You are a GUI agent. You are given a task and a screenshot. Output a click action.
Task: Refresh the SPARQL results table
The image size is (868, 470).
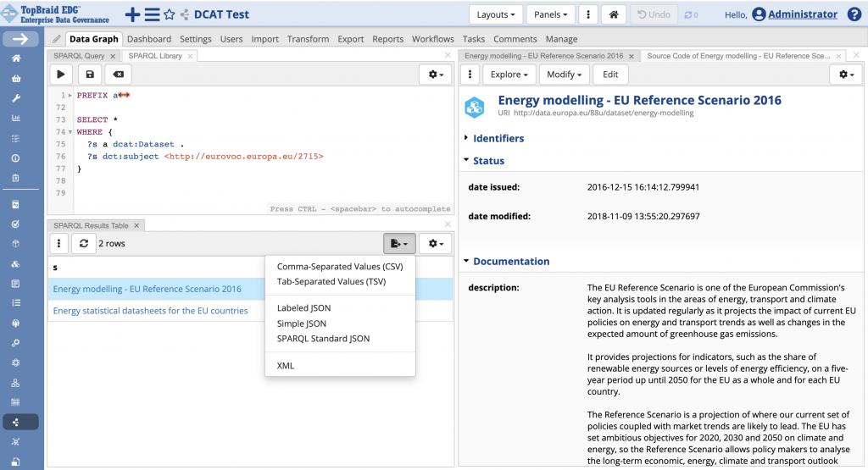[84, 243]
